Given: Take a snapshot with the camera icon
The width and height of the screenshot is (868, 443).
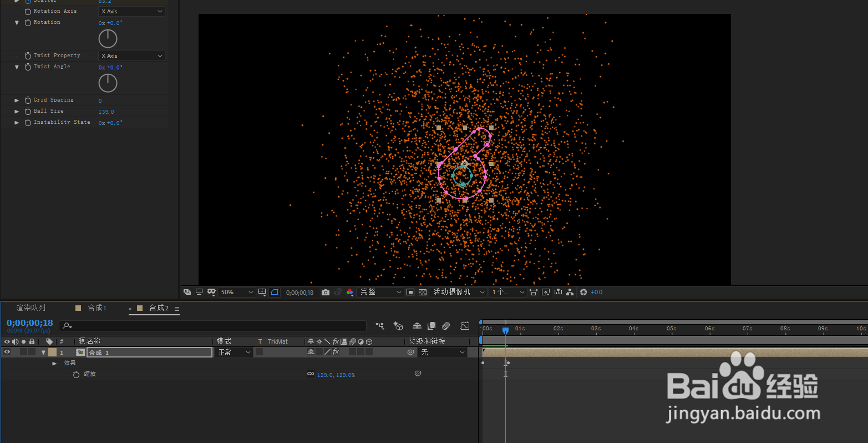Looking at the screenshot, I should [326, 292].
